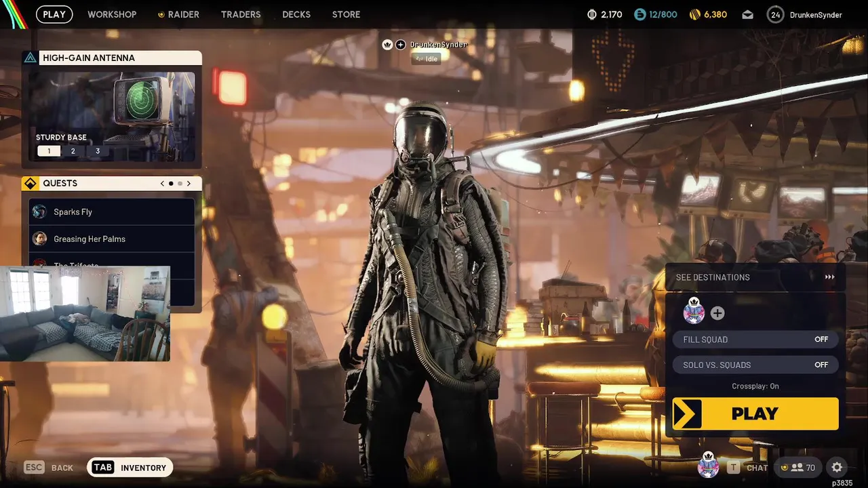868x488 pixels.
Task: Open the friends list showing 70
Action: coord(797,468)
